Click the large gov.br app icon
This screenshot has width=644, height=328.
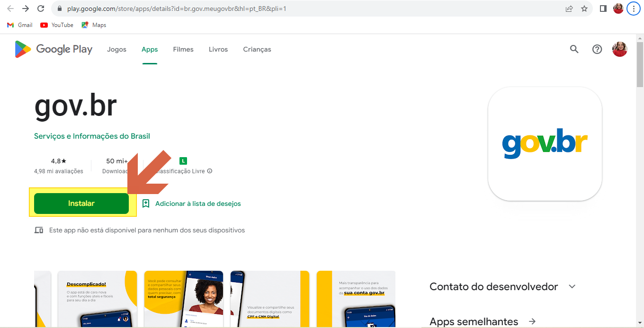545,144
